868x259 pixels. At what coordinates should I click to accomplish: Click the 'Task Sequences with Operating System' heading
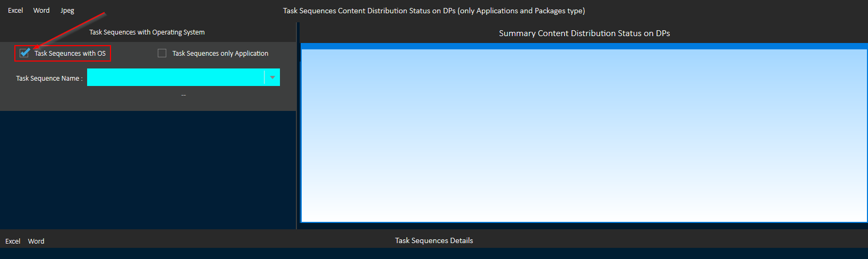(x=147, y=32)
